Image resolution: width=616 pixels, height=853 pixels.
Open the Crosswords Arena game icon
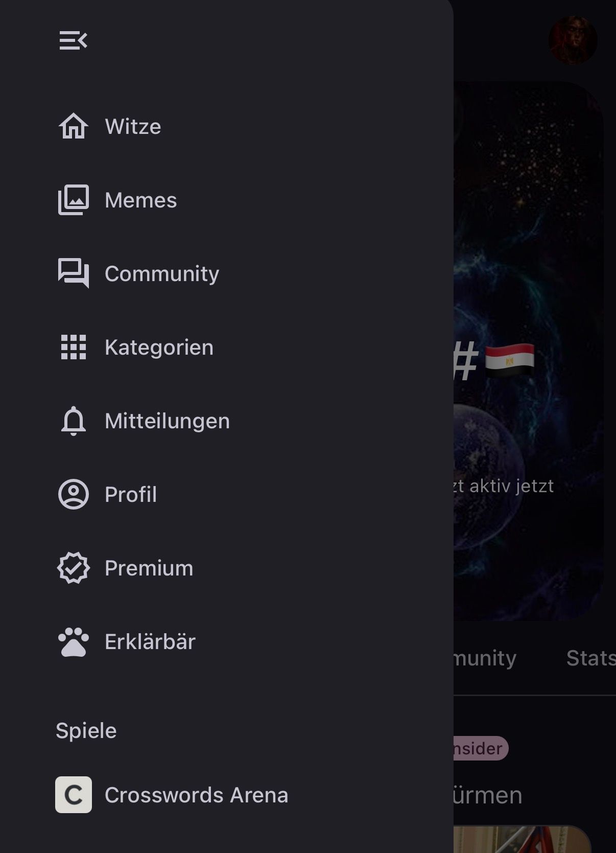pyautogui.click(x=73, y=795)
